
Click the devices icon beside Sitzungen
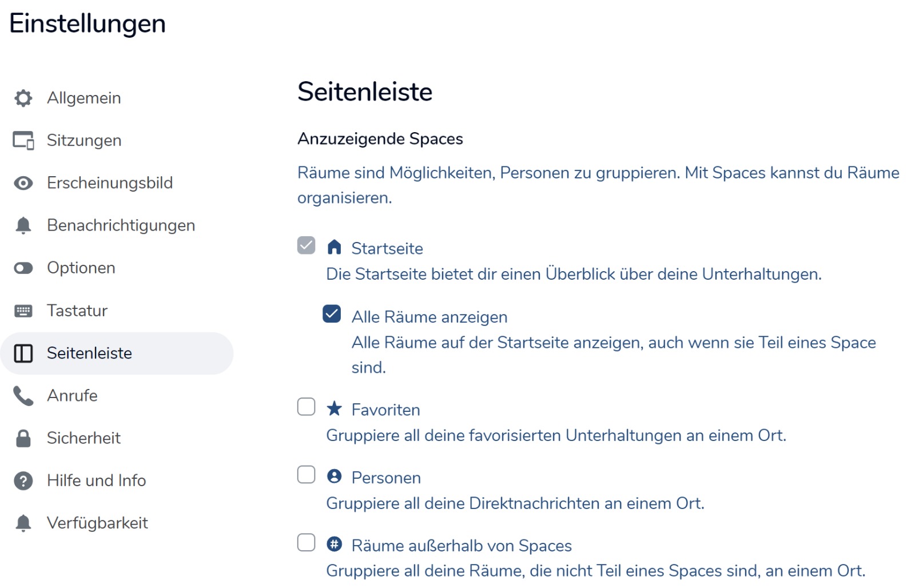coord(23,141)
